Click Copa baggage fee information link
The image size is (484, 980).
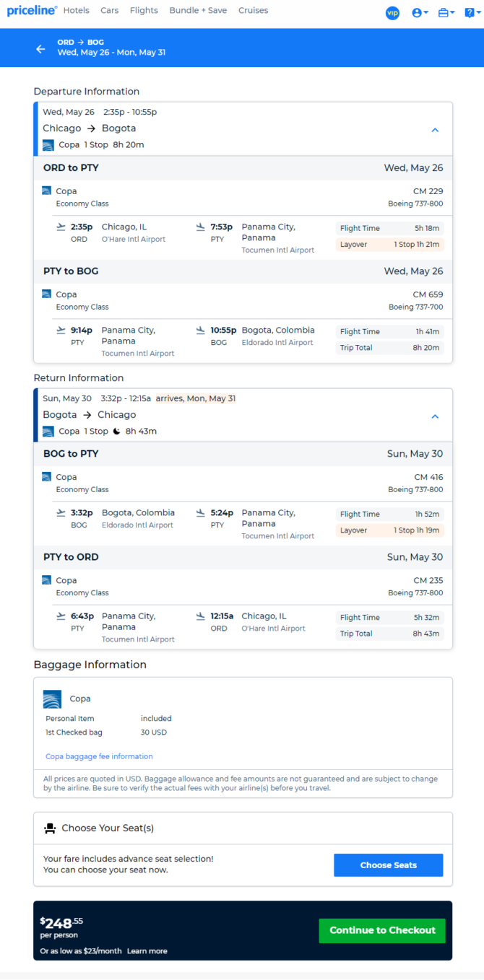coord(99,756)
